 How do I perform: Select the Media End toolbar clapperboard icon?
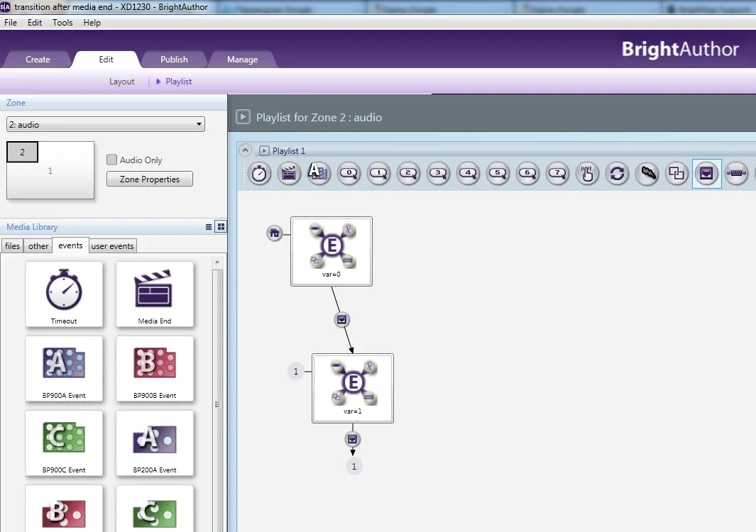[289, 174]
